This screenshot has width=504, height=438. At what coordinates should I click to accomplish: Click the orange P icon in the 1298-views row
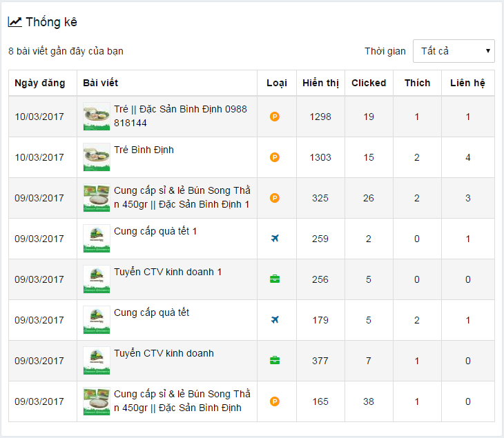pos(275,117)
